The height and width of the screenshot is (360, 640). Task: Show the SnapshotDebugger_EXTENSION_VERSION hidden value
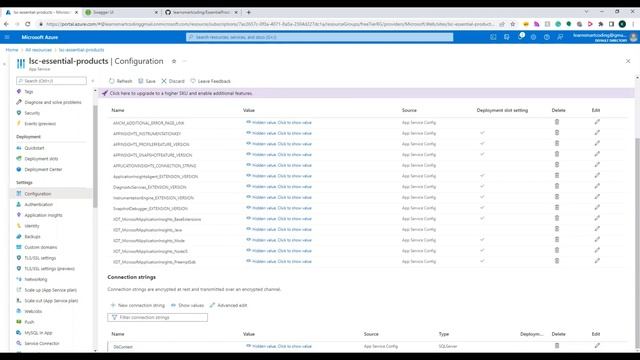tap(279, 208)
